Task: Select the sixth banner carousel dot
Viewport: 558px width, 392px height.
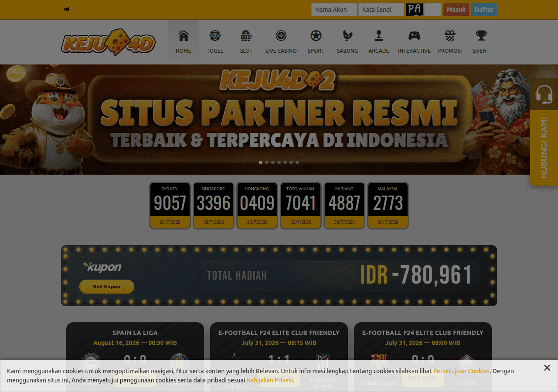Action: [291, 162]
